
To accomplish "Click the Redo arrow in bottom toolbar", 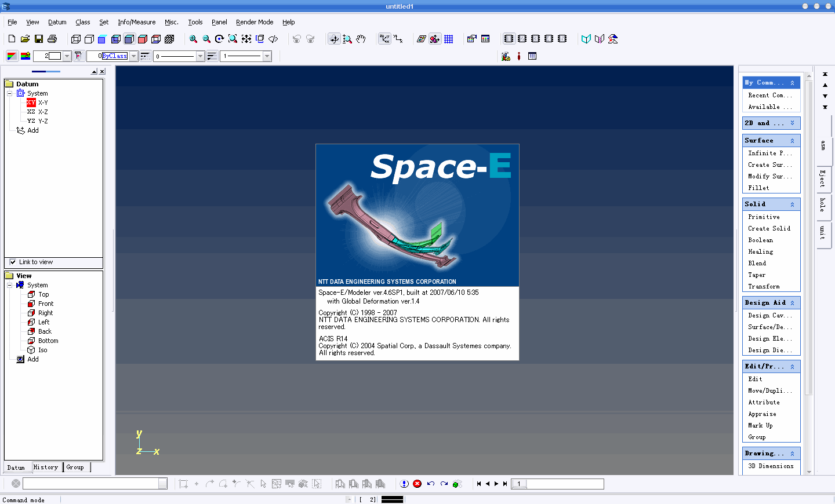I will 444,484.
